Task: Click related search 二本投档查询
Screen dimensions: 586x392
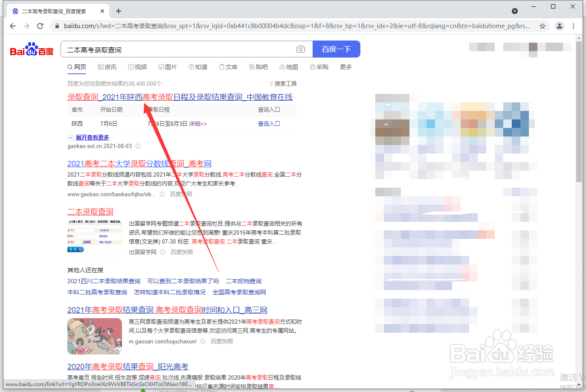Action: point(244,281)
